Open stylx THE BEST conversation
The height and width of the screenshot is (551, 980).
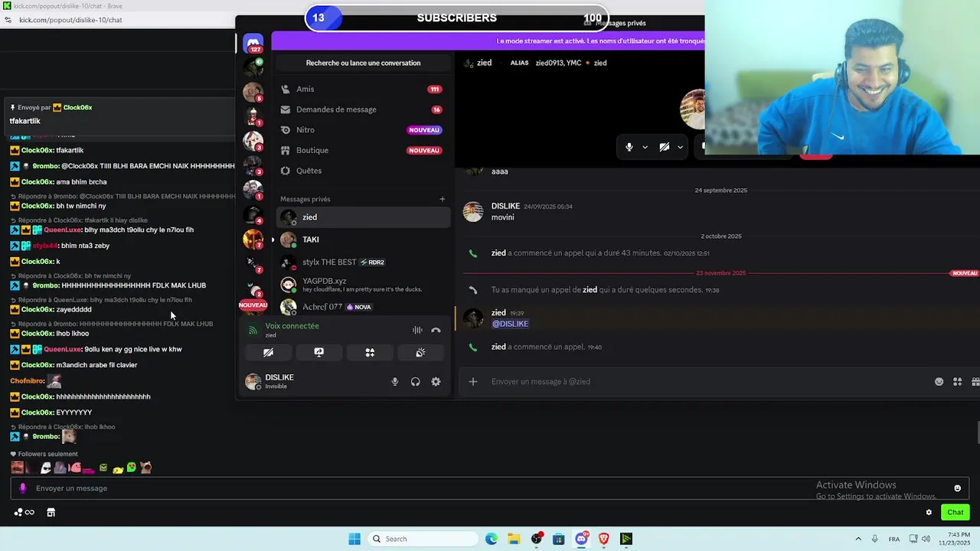[x=363, y=262]
